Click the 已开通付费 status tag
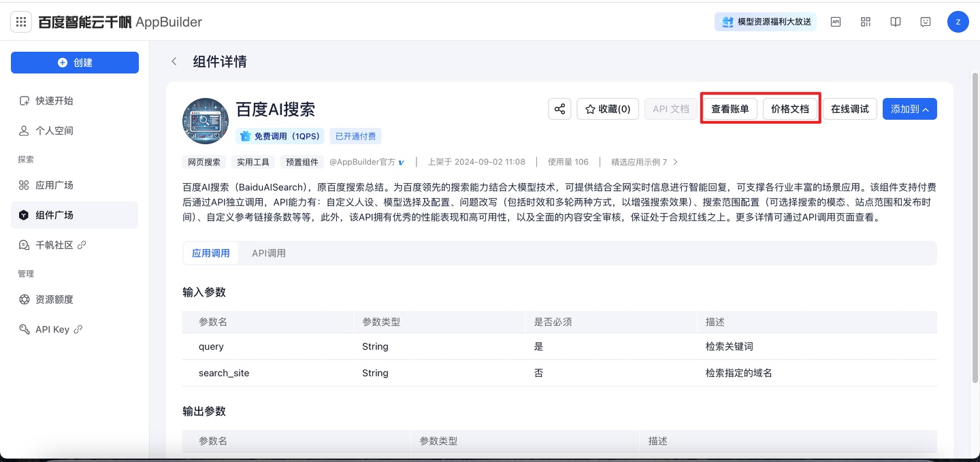 click(x=355, y=136)
